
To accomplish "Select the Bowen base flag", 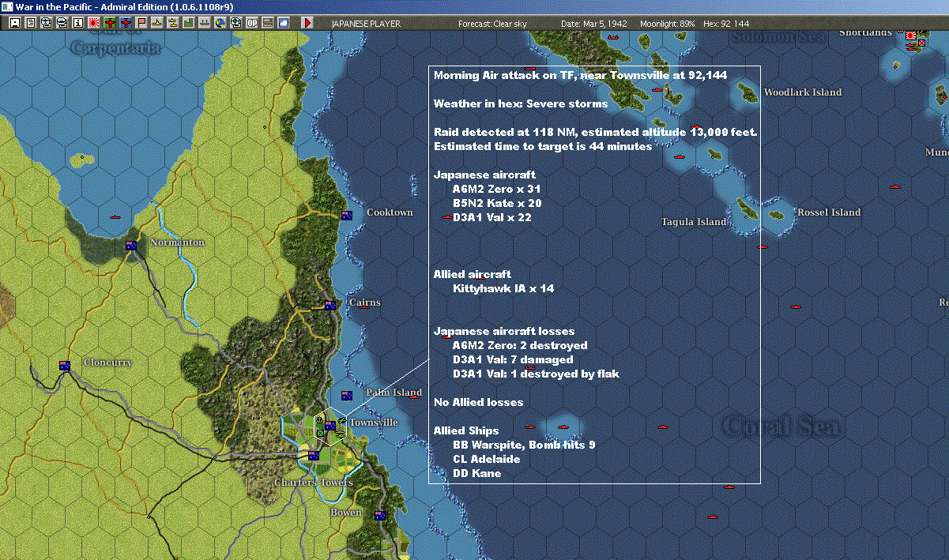I will click(x=380, y=516).
